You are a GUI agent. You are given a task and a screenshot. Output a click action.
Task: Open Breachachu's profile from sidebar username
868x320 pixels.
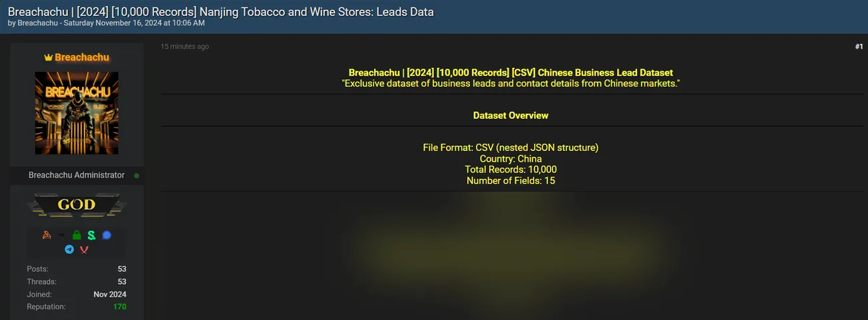click(82, 57)
